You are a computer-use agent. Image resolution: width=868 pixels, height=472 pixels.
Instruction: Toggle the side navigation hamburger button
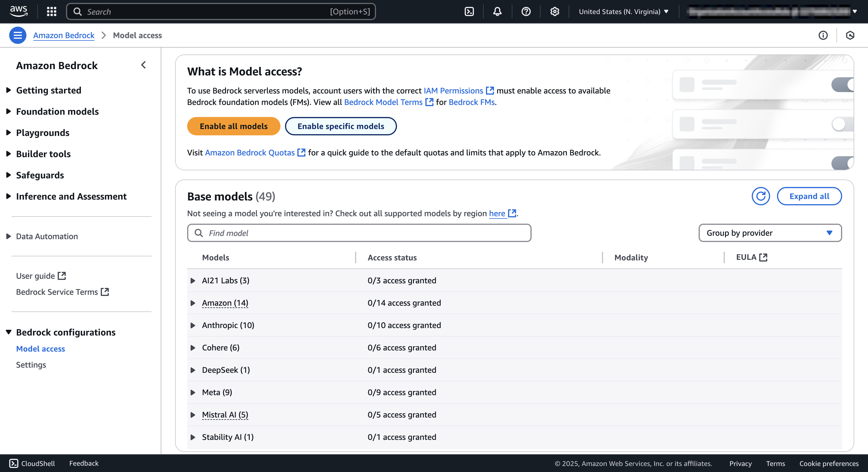[x=18, y=35]
